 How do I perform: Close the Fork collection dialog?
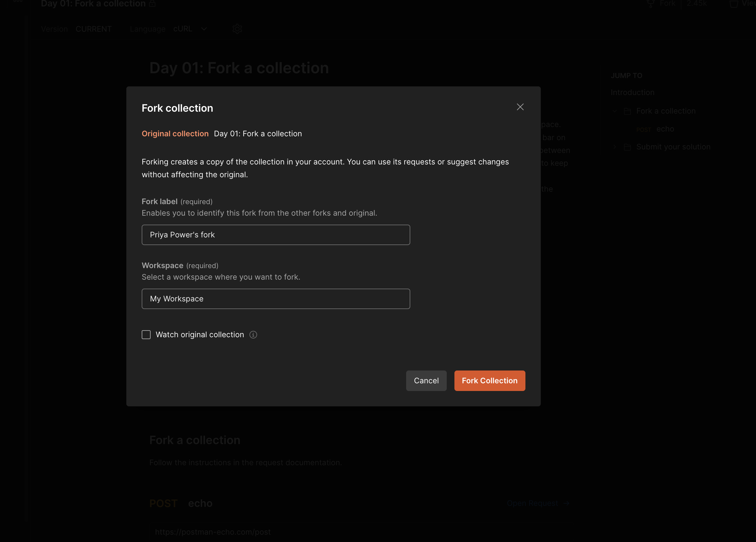[520, 107]
